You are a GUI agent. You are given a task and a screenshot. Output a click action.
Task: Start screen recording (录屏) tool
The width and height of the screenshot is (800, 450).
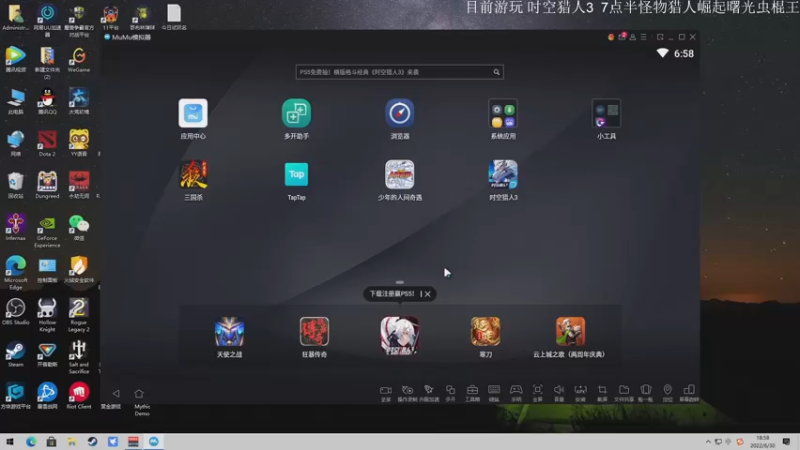tap(386, 392)
